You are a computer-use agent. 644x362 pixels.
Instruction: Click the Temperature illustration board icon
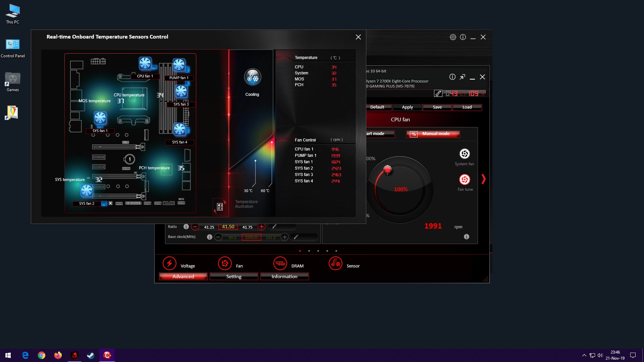(220, 206)
